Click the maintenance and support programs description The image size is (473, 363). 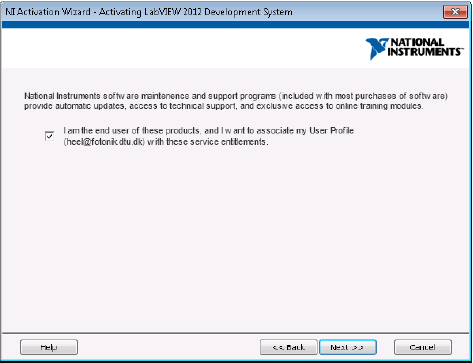[236, 101]
